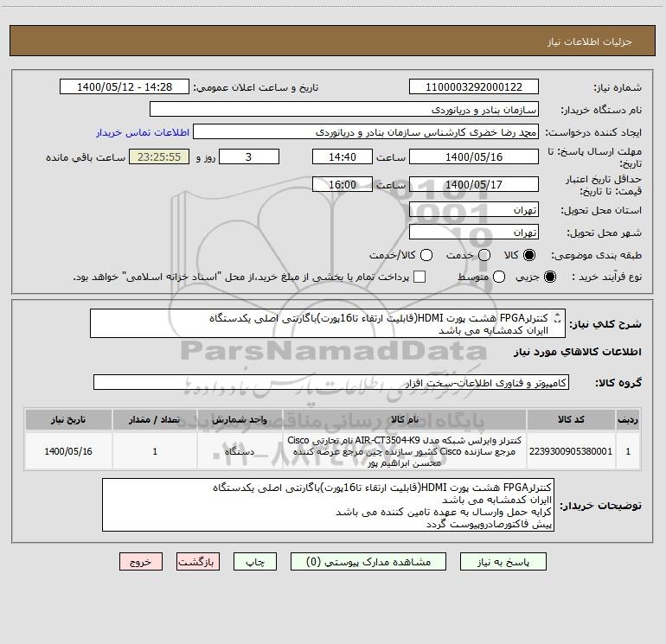This screenshot has height=644, width=666.
Task: Click the price validity date 1400/05/17 field
Action: pyautogui.click(x=474, y=184)
